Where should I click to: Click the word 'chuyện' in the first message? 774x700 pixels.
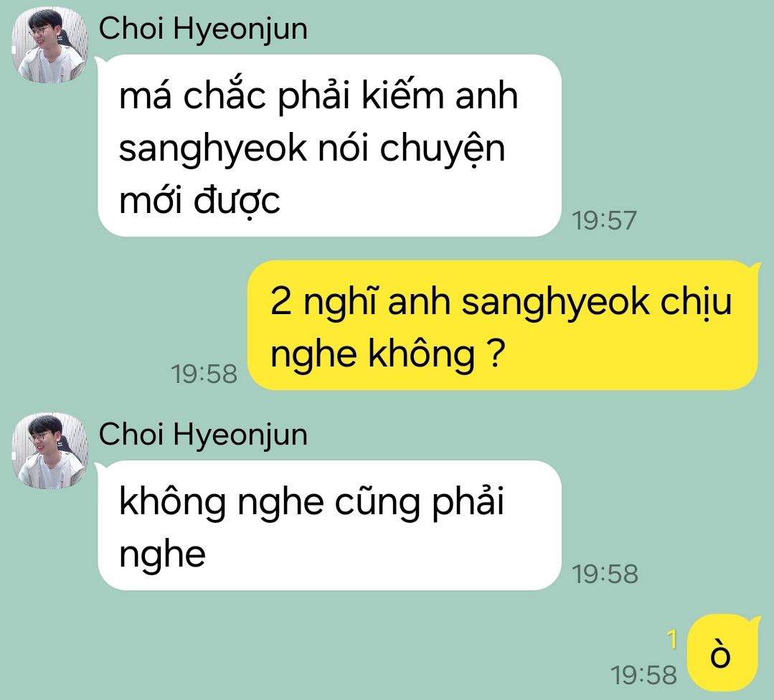[443, 148]
